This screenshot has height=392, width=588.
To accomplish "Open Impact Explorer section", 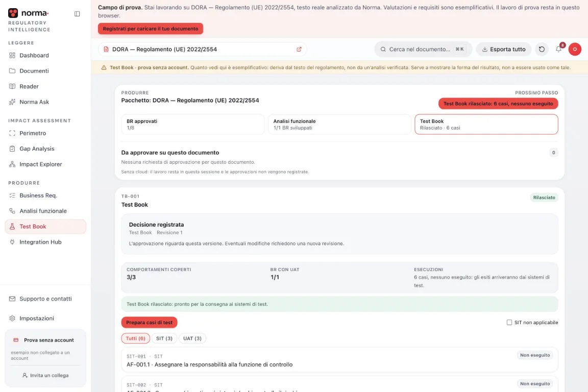I will click(x=45, y=164).
